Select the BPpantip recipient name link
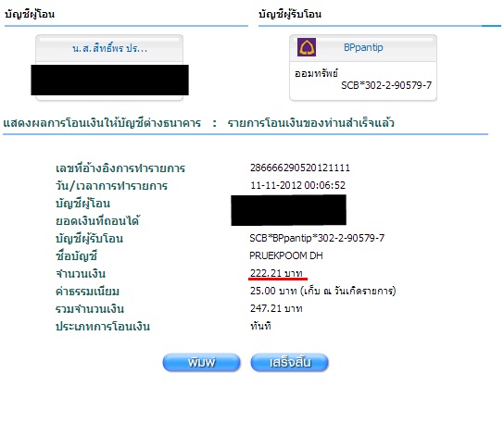Viewport: 504px width, 423px height. [363, 47]
